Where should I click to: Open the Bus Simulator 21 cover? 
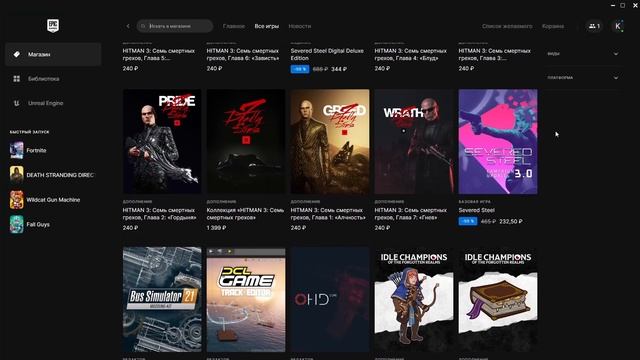click(x=162, y=299)
